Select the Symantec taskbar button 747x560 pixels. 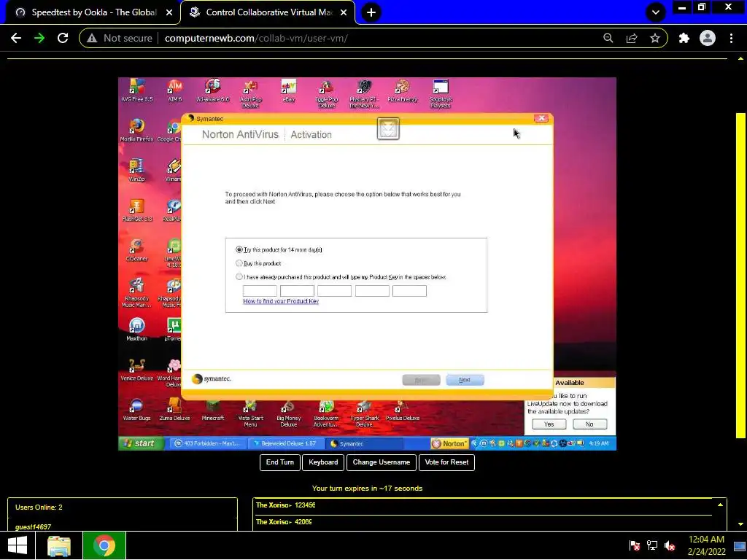[x=363, y=443]
